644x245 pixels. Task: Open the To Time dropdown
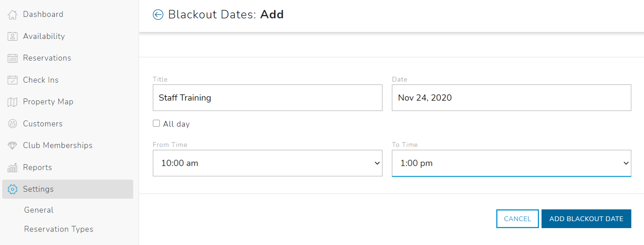tap(511, 163)
